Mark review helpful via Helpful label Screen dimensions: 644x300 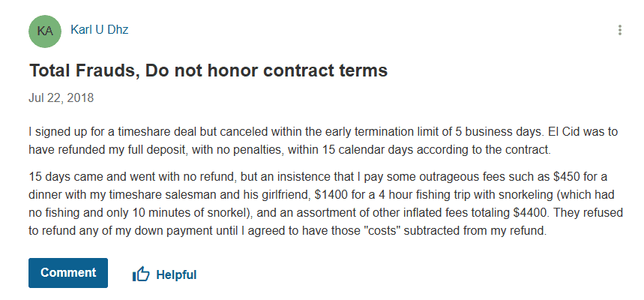coord(176,274)
